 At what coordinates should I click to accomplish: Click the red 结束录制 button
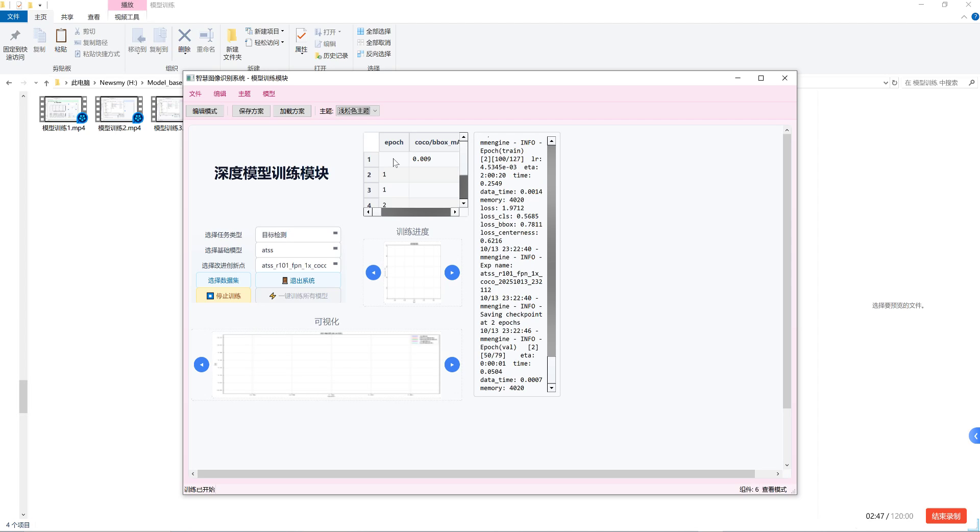tap(946, 516)
